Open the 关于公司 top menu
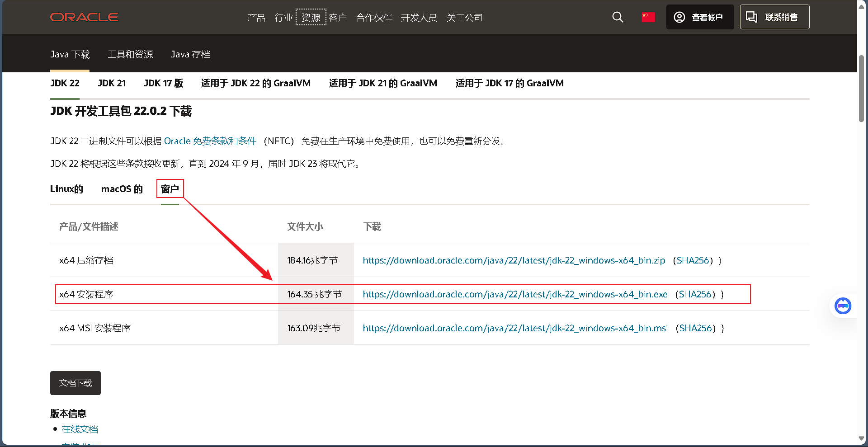 [x=465, y=18]
